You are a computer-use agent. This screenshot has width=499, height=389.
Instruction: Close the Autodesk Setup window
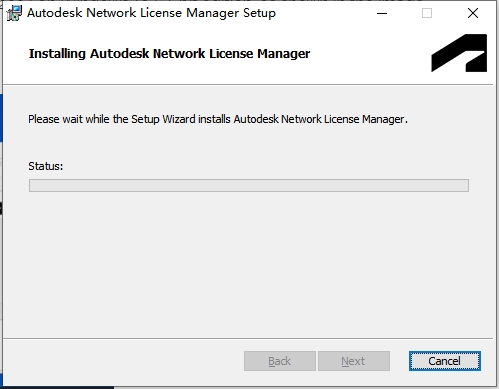pyautogui.click(x=473, y=13)
